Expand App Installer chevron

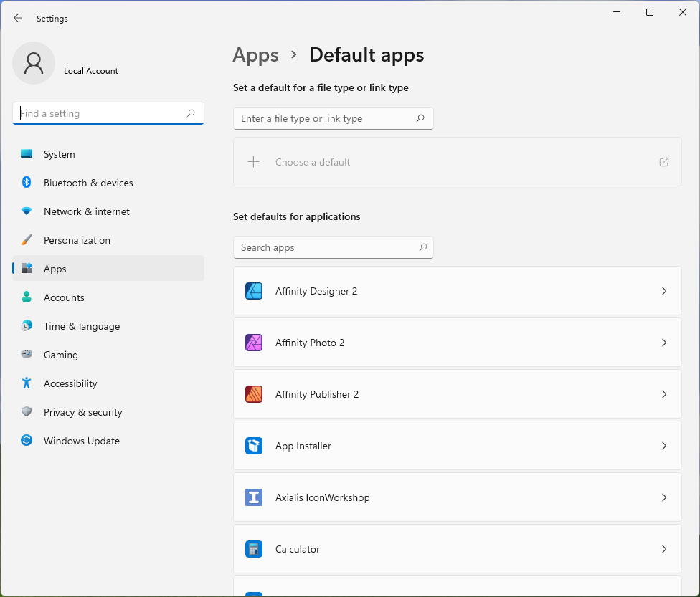point(664,446)
